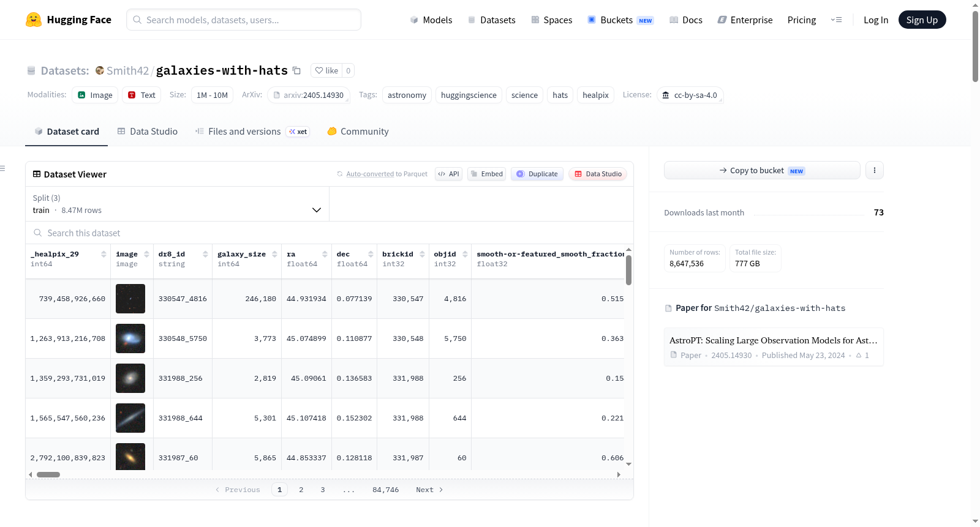Sort by the image column
The height and width of the screenshot is (527, 980).
pos(146,254)
